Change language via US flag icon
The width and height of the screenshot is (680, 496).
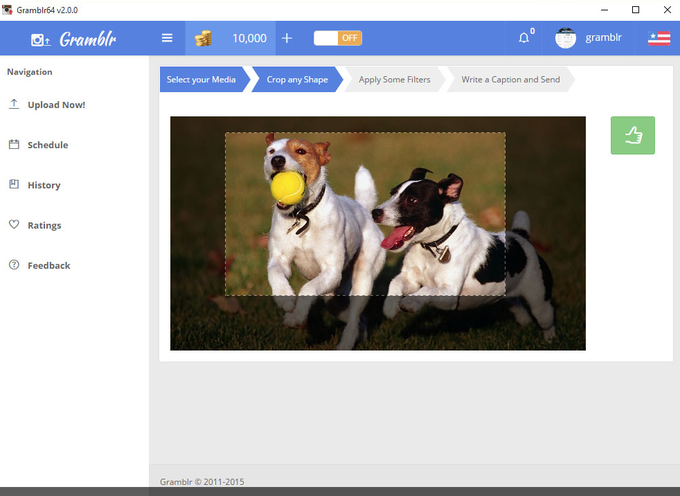tap(659, 38)
